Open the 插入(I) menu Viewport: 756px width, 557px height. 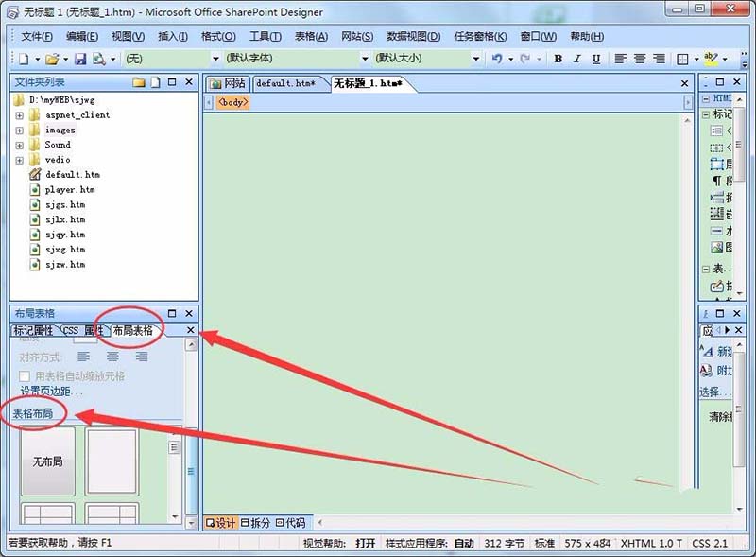pyautogui.click(x=173, y=36)
